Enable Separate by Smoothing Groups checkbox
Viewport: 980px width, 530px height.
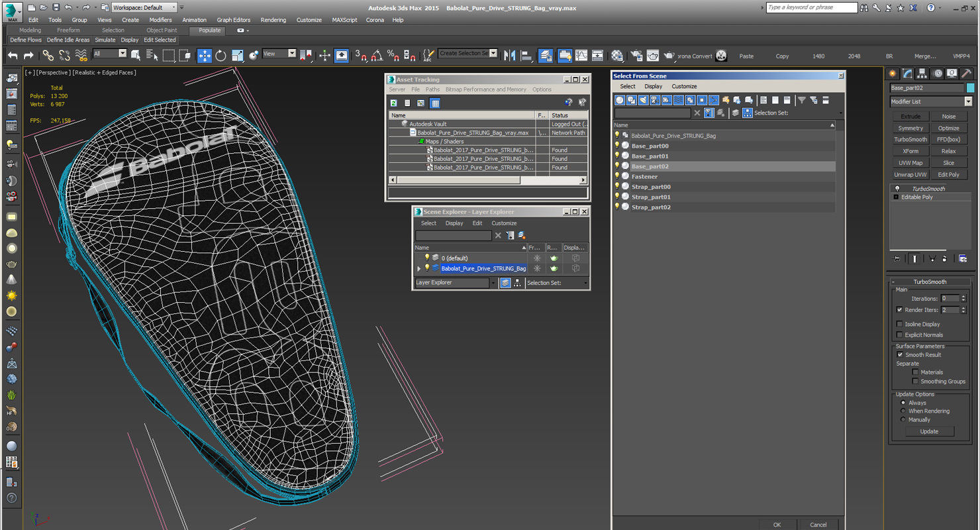pyautogui.click(x=915, y=381)
